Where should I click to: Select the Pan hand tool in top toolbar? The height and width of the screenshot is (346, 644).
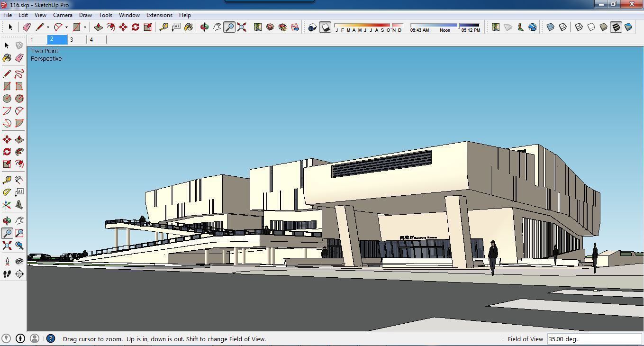(217, 27)
